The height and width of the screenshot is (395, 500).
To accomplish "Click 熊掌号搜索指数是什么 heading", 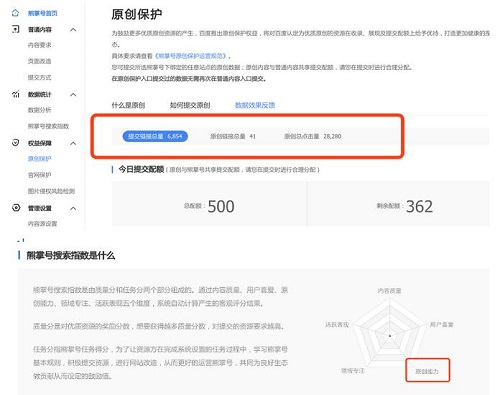I will 71,256.
